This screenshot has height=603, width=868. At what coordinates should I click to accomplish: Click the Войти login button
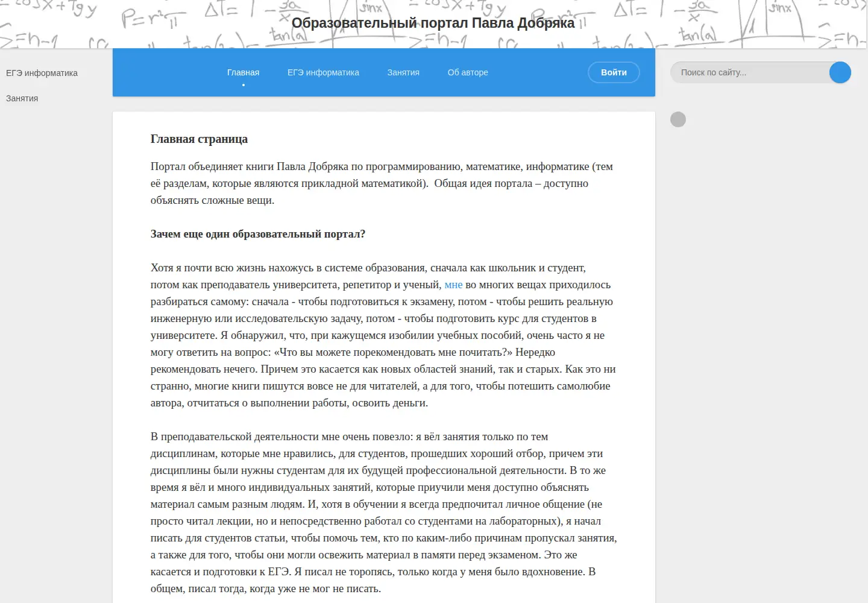[x=614, y=72]
